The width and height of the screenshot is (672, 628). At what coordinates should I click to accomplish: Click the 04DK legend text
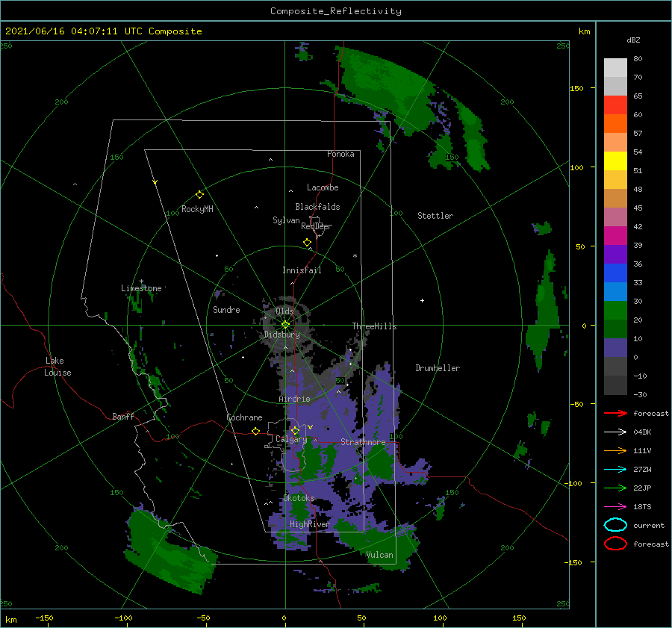[642, 432]
